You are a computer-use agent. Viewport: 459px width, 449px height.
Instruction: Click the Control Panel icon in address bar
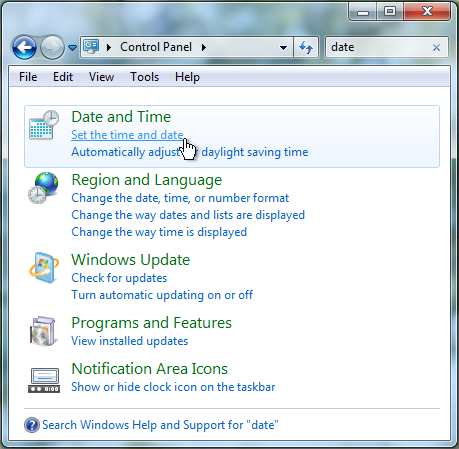point(91,47)
